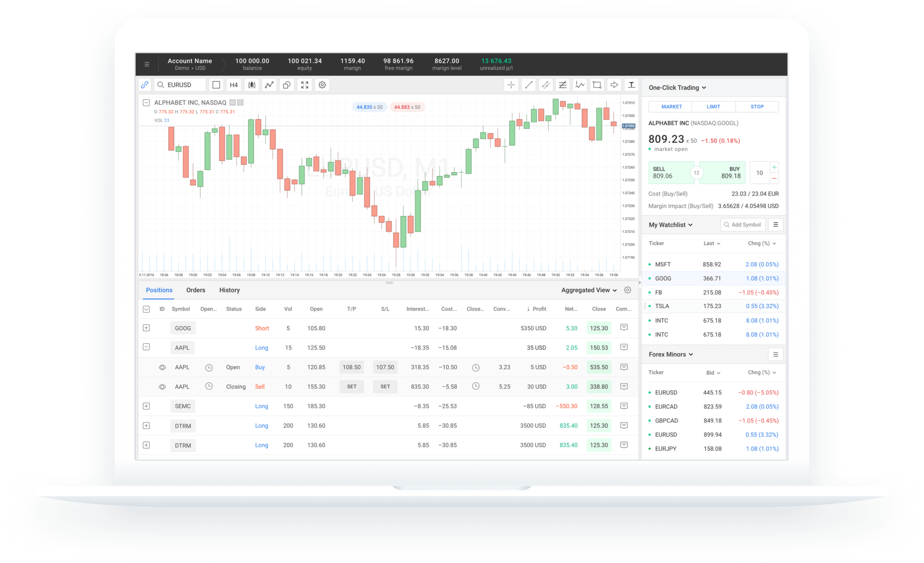This screenshot has height=563, width=924.
Task: Open chart settings gear in toolbar
Action: (322, 85)
